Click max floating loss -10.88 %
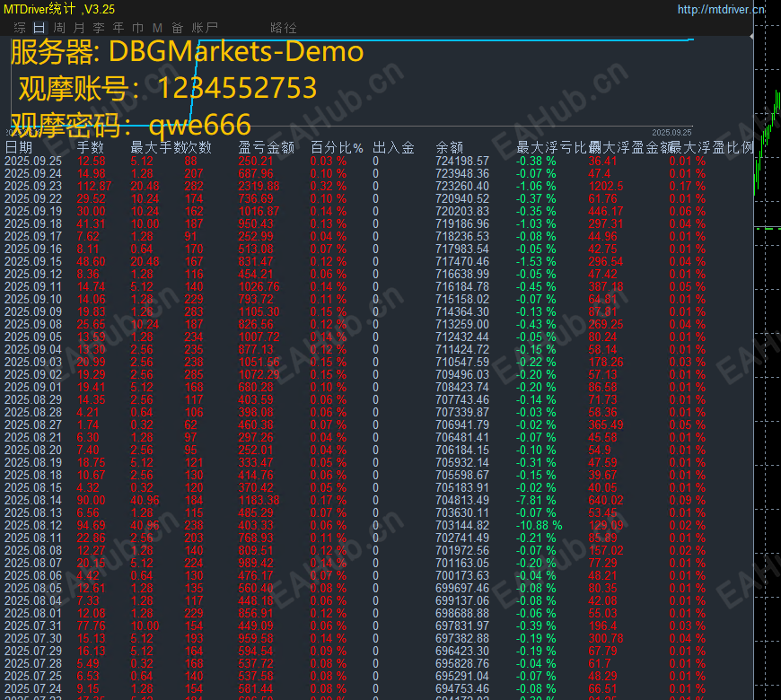This screenshot has height=700, width=781. pos(539,526)
